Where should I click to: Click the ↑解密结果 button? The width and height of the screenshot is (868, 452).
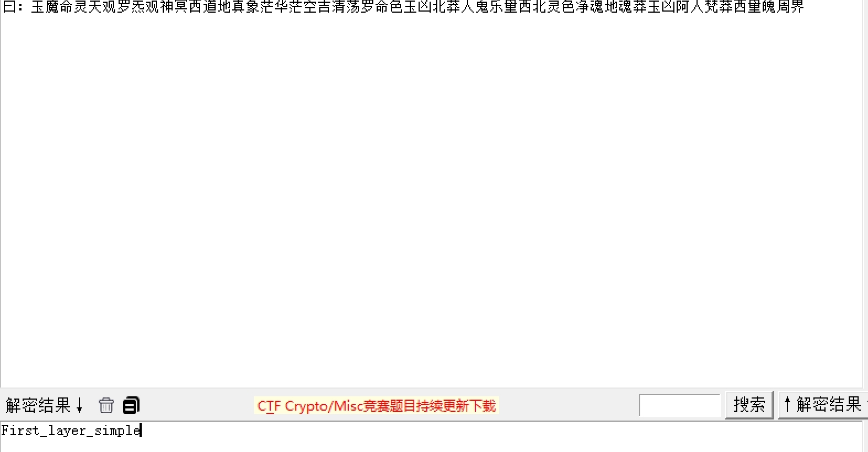(823, 405)
